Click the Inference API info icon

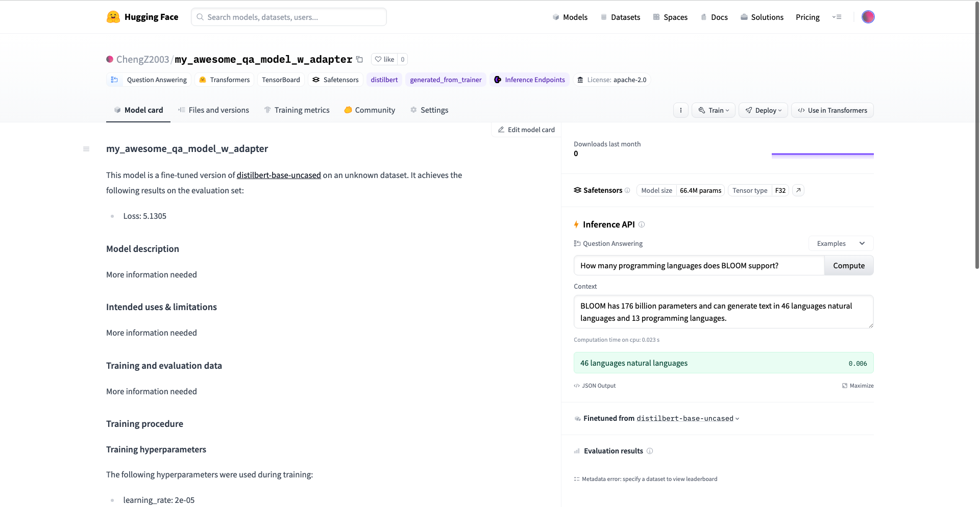(642, 224)
